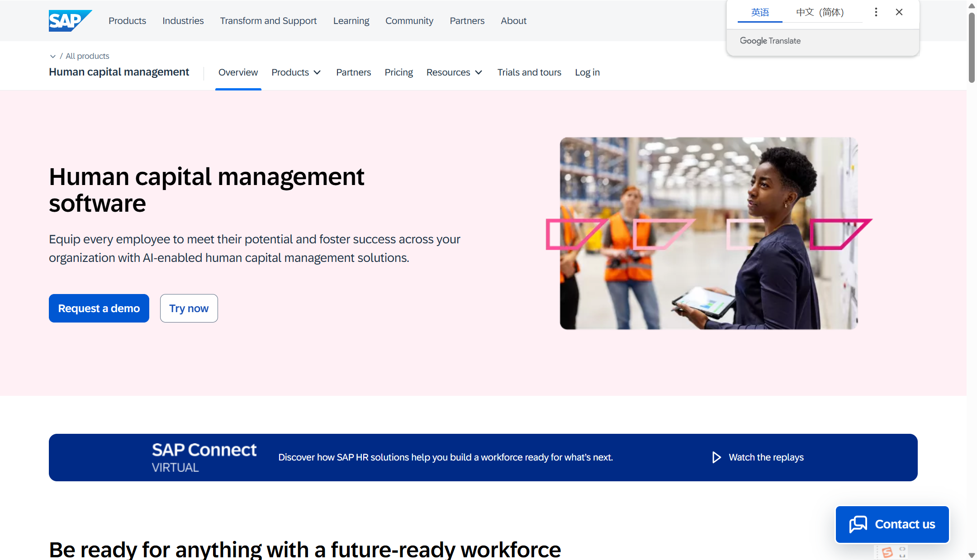Go to Trials and tours
Viewport: 977px width, 560px height.
529,72
